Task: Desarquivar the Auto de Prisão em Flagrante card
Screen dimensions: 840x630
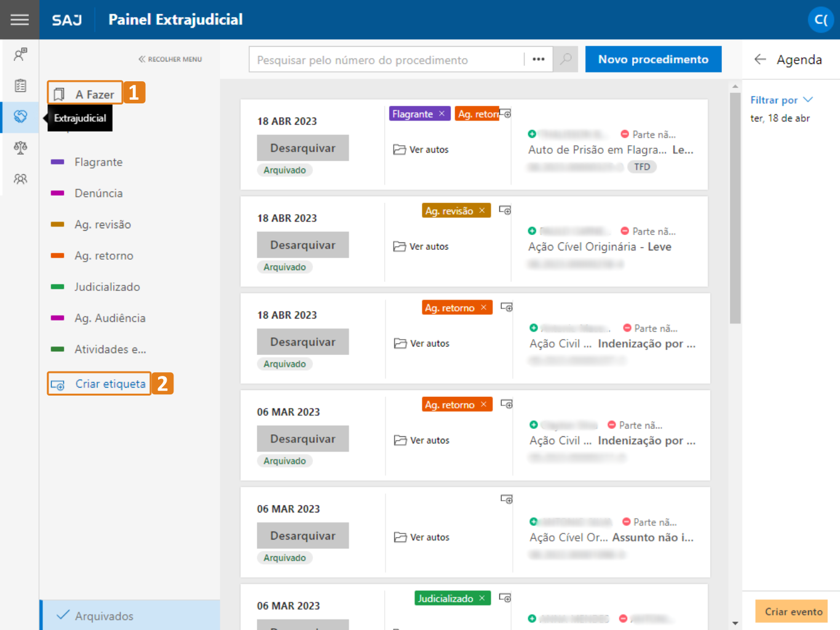Action: pos(303,148)
